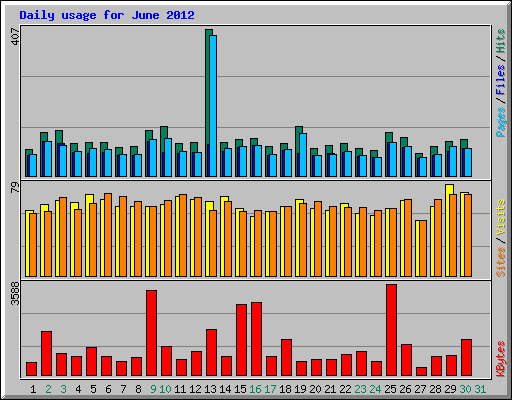Select the red KBytes bar for day 2
Screen dimensions: 512x400
coord(47,354)
